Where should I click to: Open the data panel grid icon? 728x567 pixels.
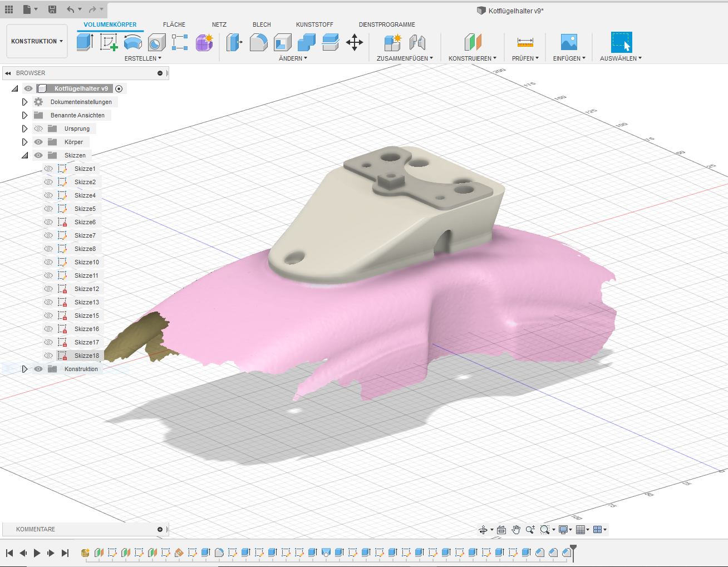coord(9,9)
